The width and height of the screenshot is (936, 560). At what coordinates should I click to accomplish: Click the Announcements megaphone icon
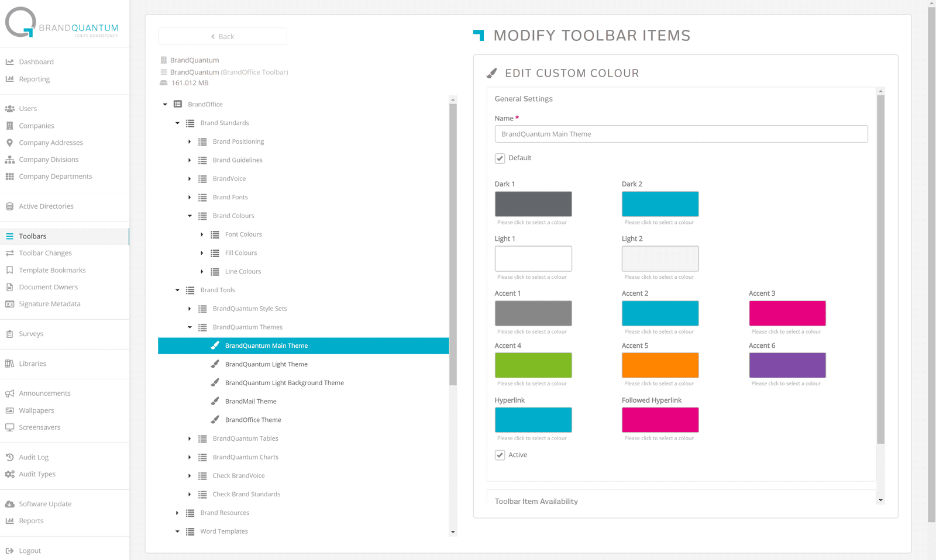click(10, 393)
